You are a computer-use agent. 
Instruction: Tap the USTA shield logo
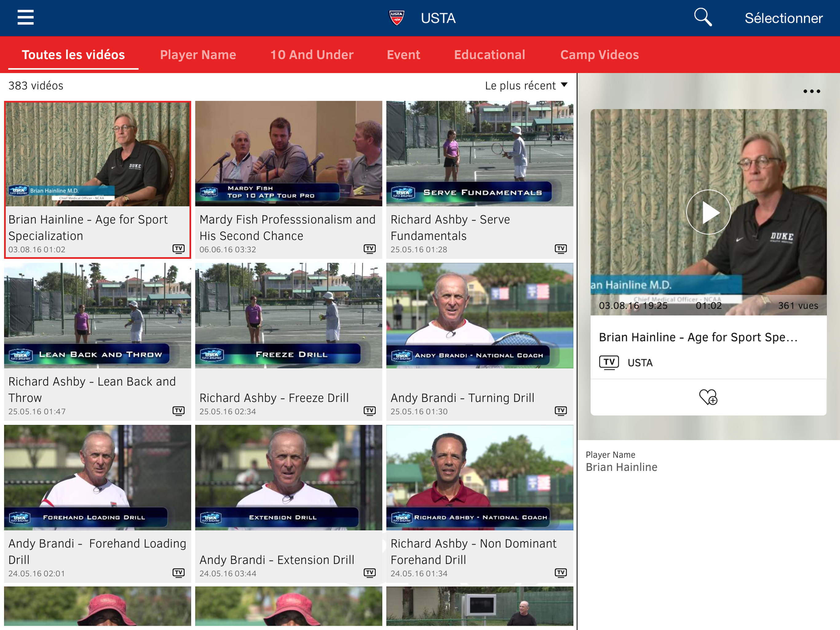click(x=396, y=18)
